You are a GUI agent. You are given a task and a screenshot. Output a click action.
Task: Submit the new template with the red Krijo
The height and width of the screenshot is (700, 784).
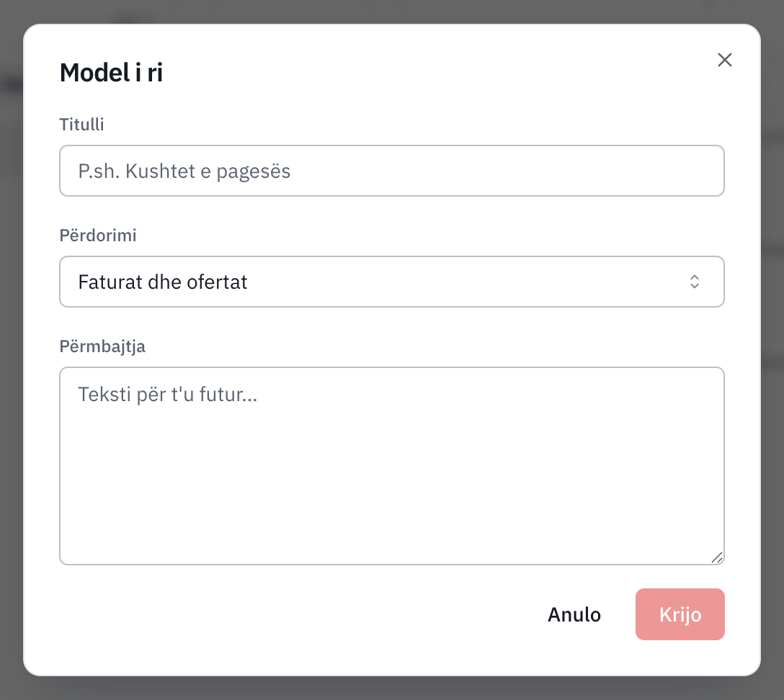pyautogui.click(x=680, y=614)
